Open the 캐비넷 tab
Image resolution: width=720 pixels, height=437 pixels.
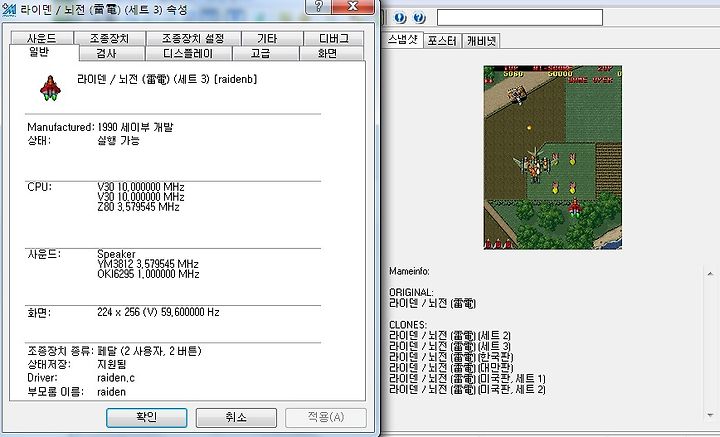[x=481, y=41]
